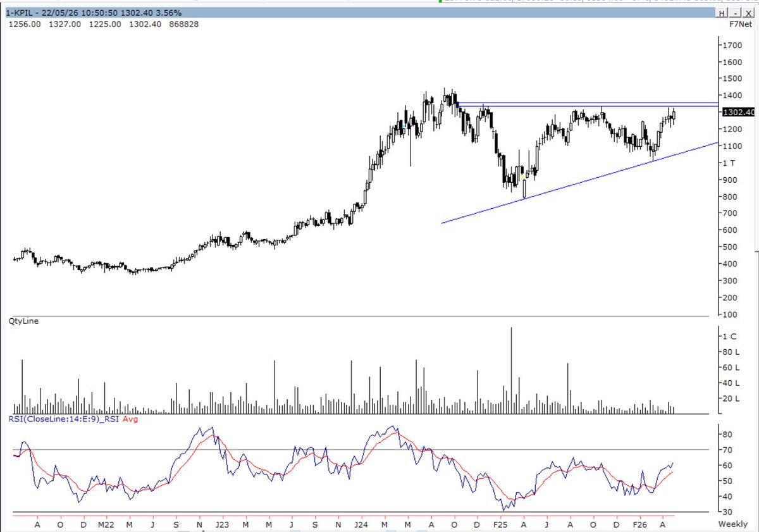The width and height of the screenshot is (759, 532).
Task: Click the red Avg legend label
Action: [130, 419]
